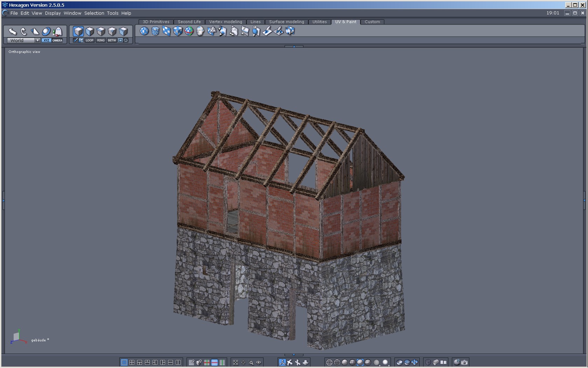Viewport: 588px width, 368px height.
Task: Click the camera snapshot icon in bottom bar
Action: [464, 362]
